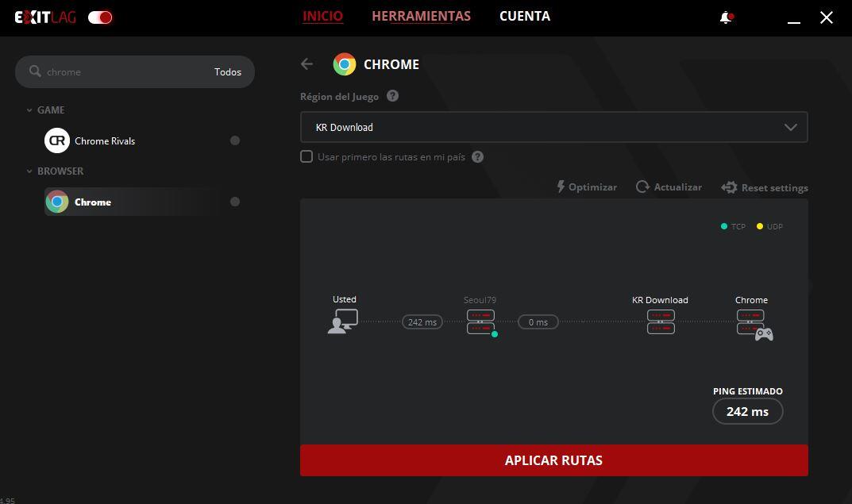Open the KR Download region dropdown
The width and height of the screenshot is (852, 504).
click(553, 127)
